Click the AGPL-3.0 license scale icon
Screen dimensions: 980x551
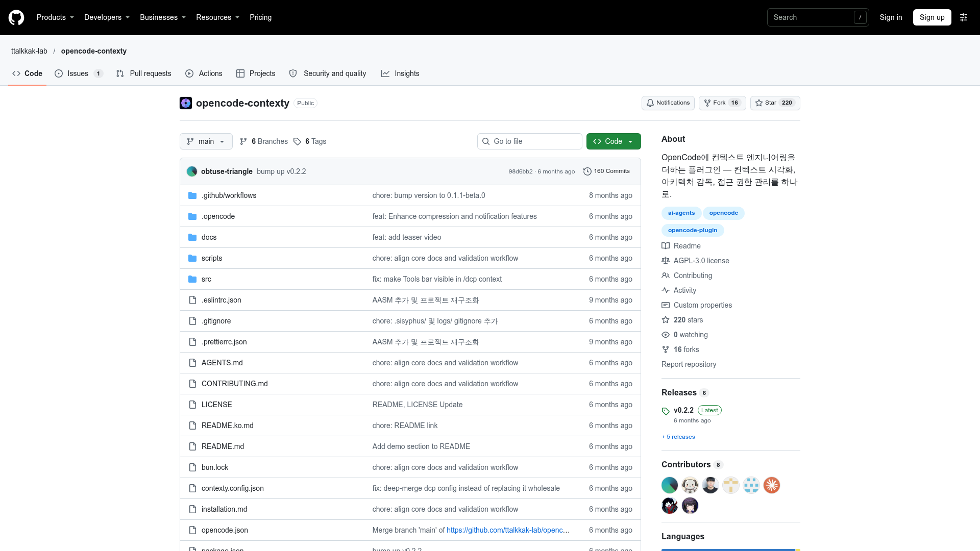(666, 261)
